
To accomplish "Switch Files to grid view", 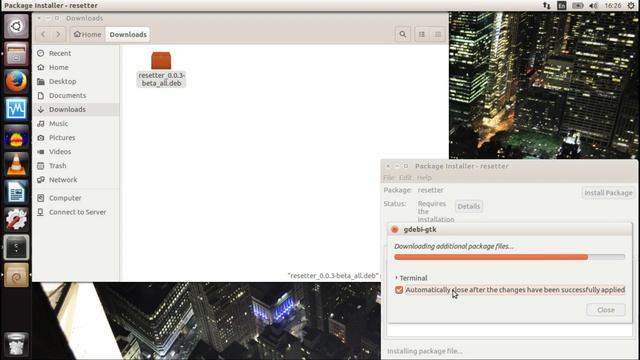I will point(438,34).
